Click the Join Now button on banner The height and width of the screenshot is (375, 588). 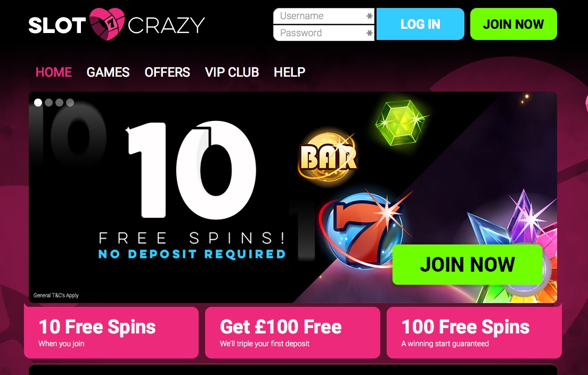click(467, 264)
